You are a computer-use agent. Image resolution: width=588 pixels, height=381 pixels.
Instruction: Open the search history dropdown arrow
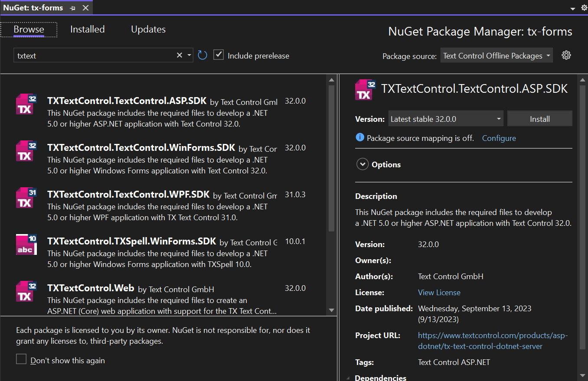pyautogui.click(x=189, y=55)
